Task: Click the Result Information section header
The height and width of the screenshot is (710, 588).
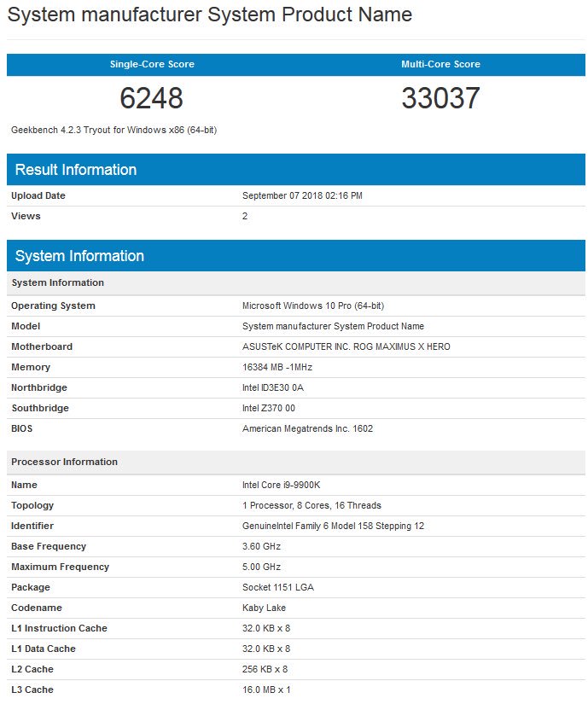Action: click(x=296, y=170)
